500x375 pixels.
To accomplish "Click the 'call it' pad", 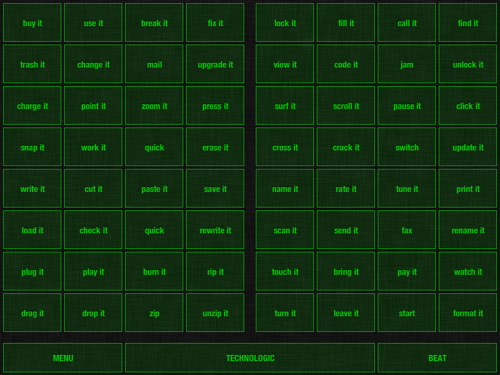I will pyautogui.click(x=407, y=23).
